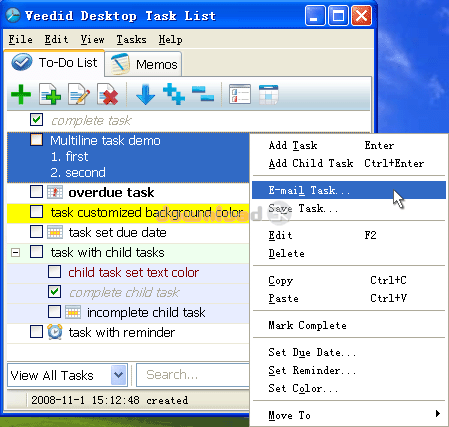Open the View All Tasks dropdown
This screenshot has width=449, height=427.
119,375
